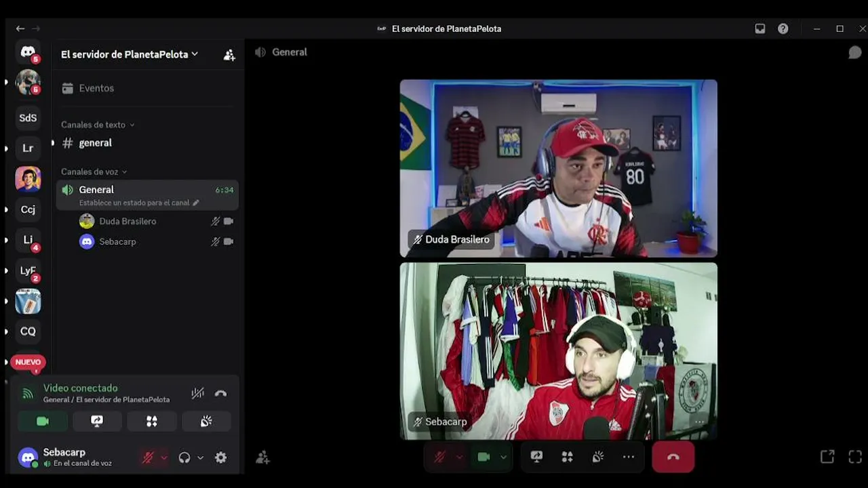Unmute microphone in the call control bar
This screenshot has width=868, height=488.
click(x=439, y=457)
